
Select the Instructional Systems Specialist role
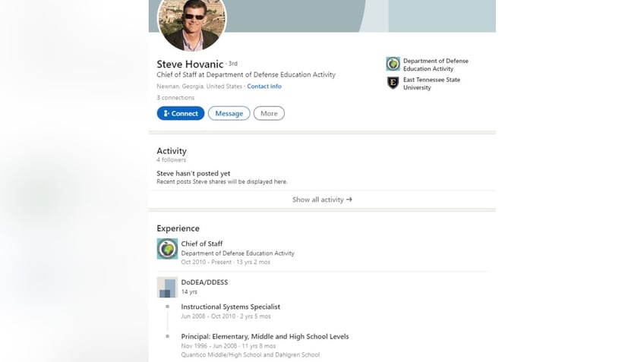(x=230, y=307)
